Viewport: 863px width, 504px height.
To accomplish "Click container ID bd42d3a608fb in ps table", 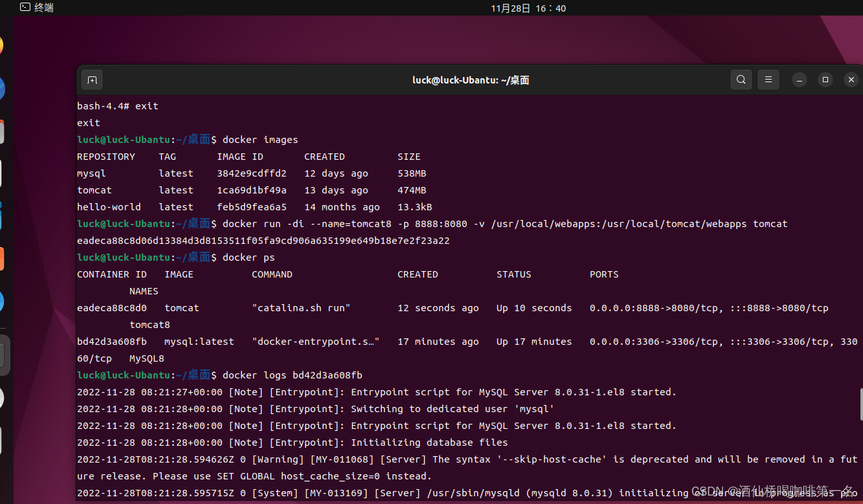I will click(x=112, y=342).
